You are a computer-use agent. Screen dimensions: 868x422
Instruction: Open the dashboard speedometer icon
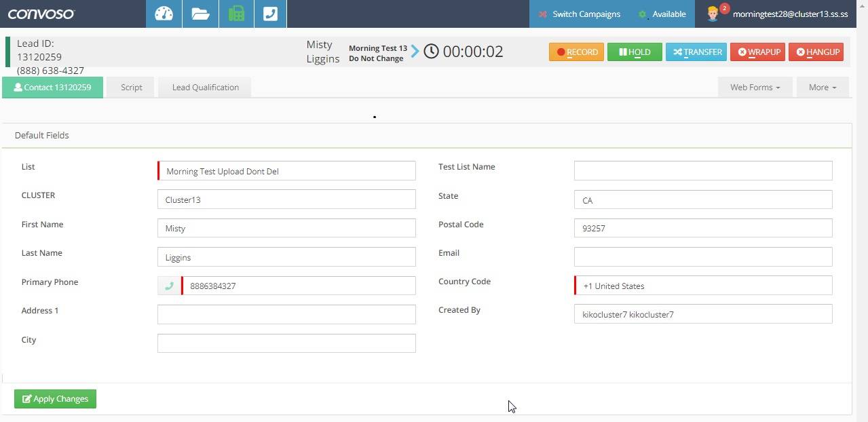[164, 14]
